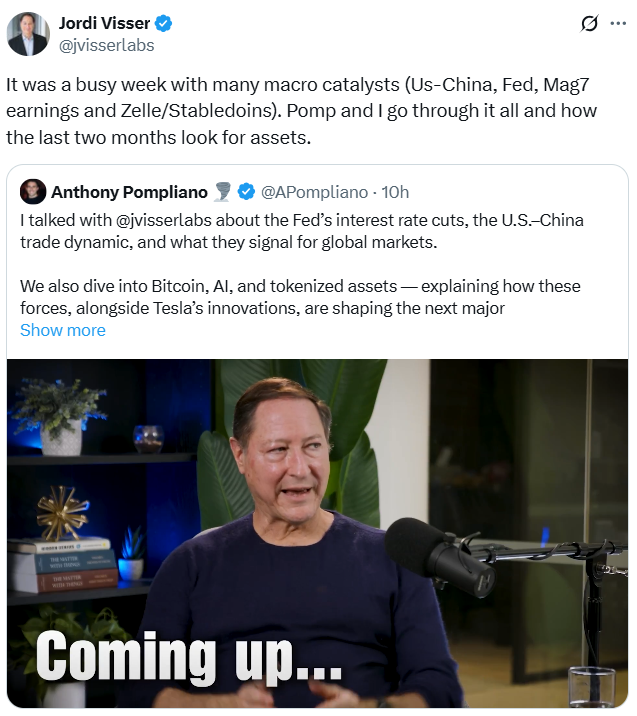Click Anthony Pompliano's small profile picture
The height and width of the screenshot is (716, 637).
pyautogui.click(x=33, y=191)
